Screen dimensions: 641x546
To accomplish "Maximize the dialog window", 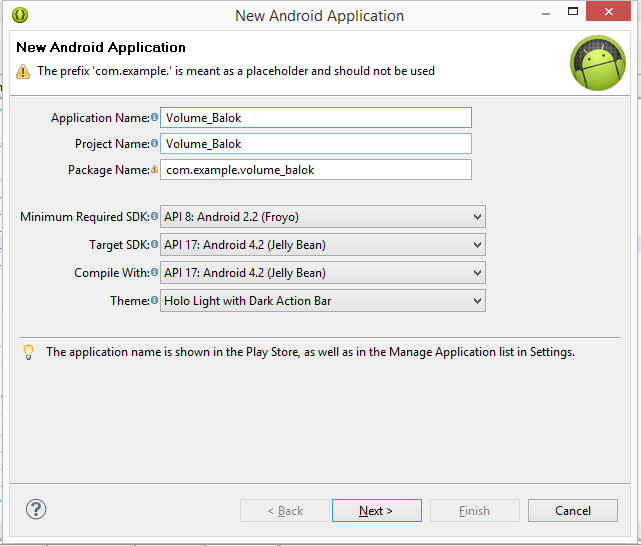I will coord(573,11).
